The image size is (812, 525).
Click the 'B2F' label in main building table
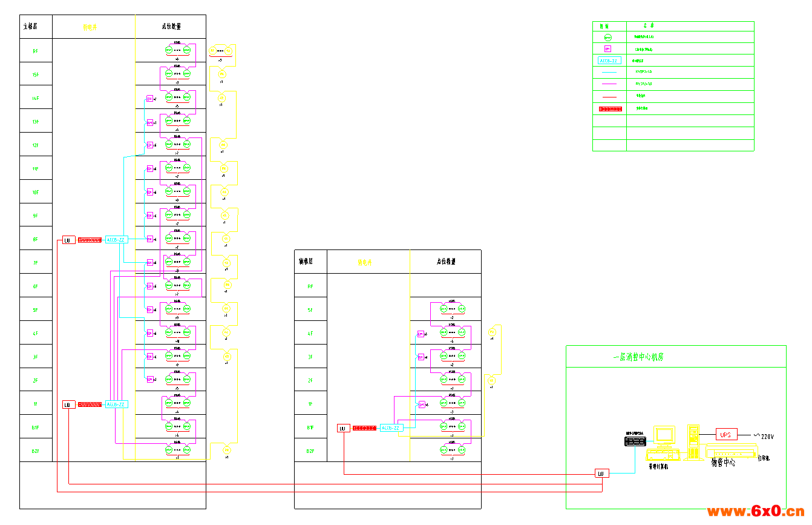tap(36, 451)
